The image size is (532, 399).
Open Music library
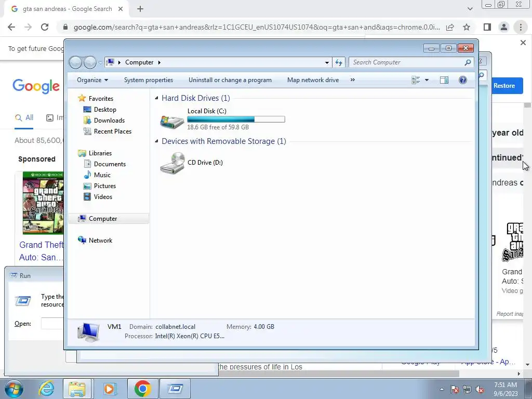[x=102, y=175]
